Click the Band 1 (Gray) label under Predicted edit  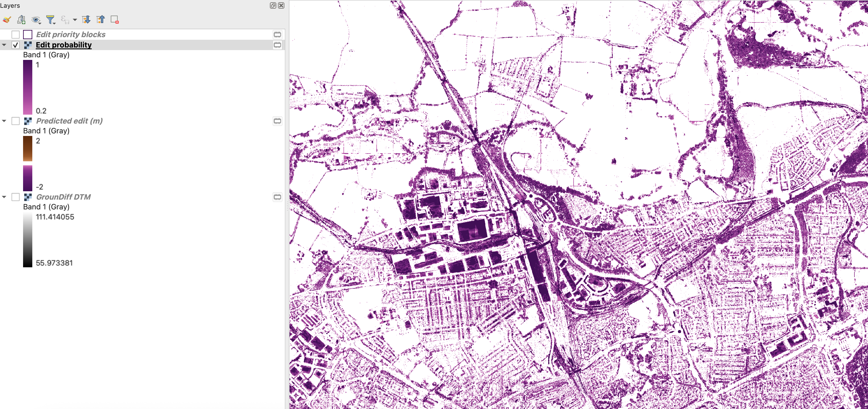[x=46, y=131]
